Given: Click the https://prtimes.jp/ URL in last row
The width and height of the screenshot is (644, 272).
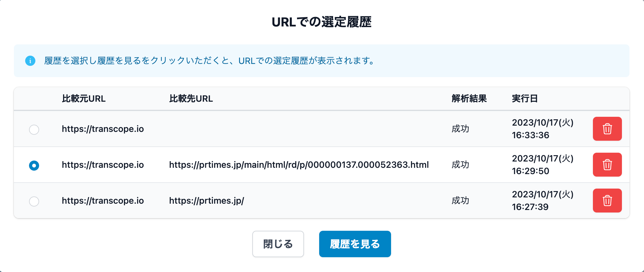Looking at the screenshot, I should tap(206, 201).
